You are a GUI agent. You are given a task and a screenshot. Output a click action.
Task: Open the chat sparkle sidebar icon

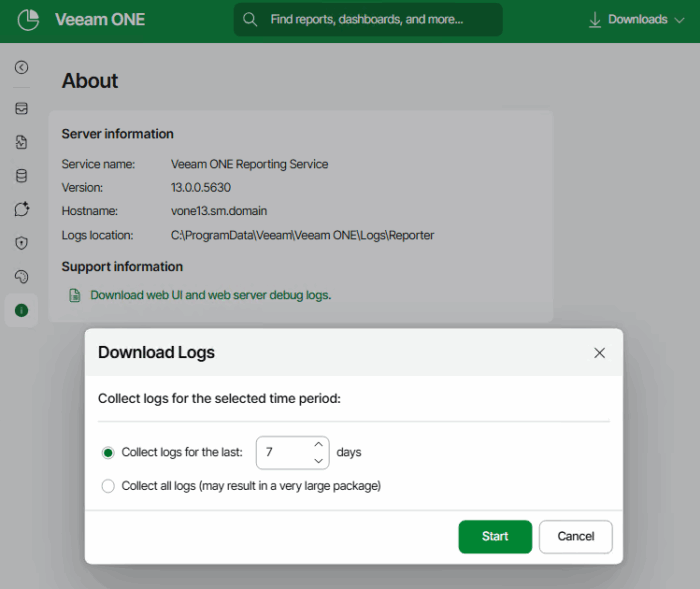tap(21, 209)
